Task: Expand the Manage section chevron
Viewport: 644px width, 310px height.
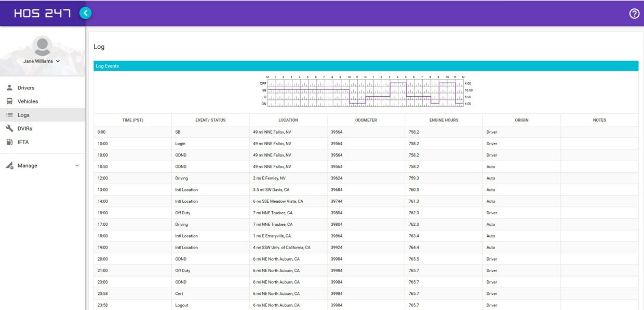Action: pyautogui.click(x=77, y=165)
